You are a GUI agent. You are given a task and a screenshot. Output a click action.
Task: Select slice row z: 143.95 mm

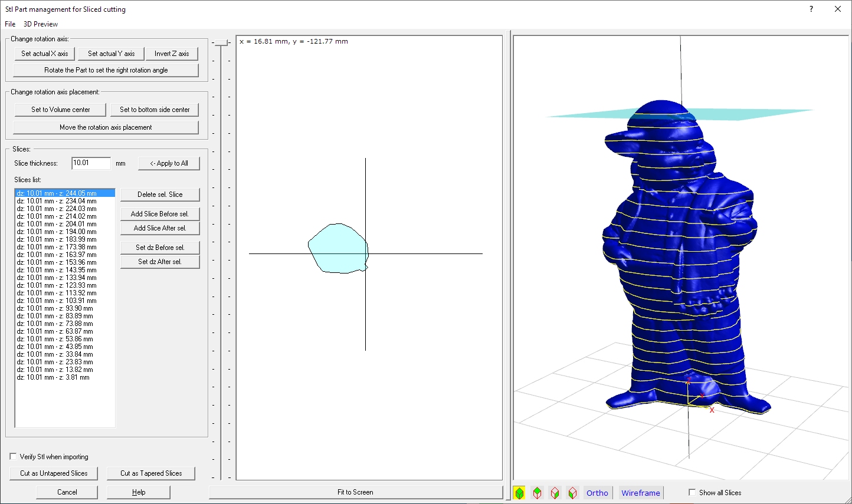65,270
